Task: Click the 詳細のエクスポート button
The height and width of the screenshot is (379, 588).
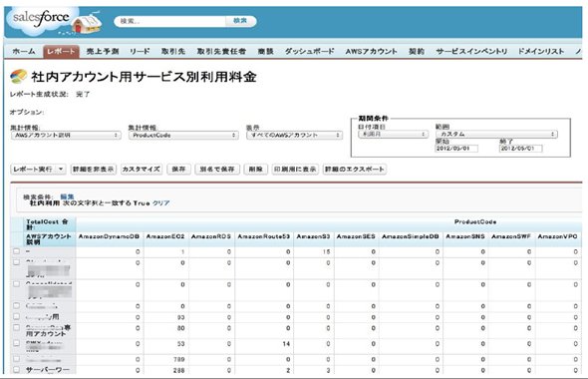Action: click(355, 170)
